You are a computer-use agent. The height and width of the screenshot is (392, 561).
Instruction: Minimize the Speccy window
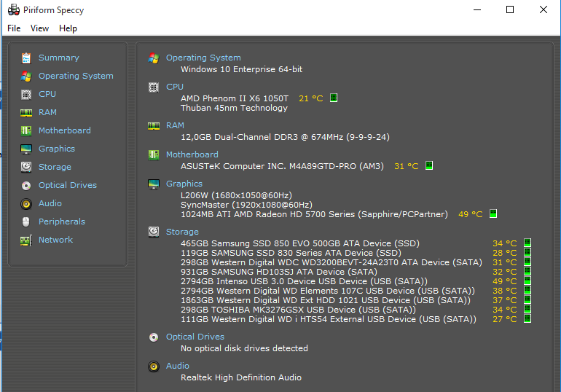[x=477, y=9]
